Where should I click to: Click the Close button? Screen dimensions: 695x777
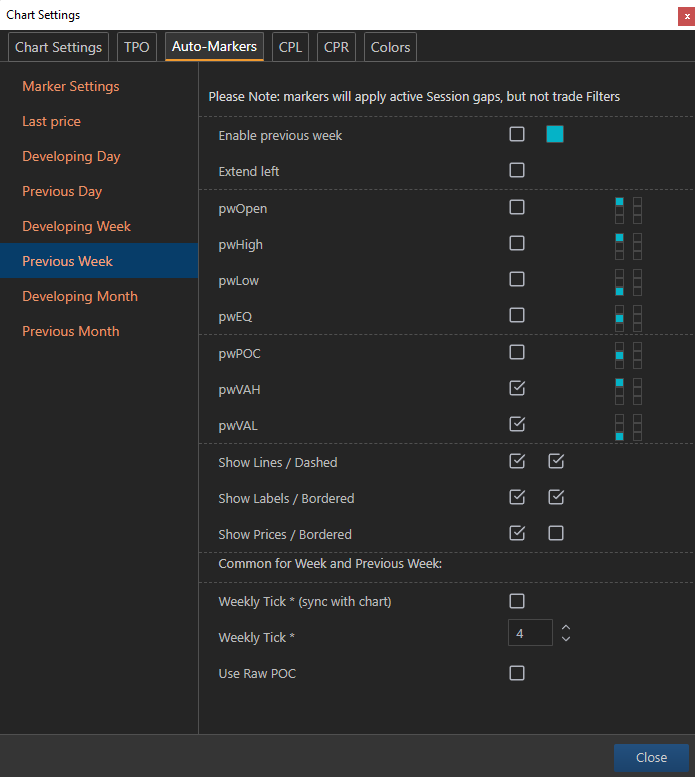(x=651, y=758)
